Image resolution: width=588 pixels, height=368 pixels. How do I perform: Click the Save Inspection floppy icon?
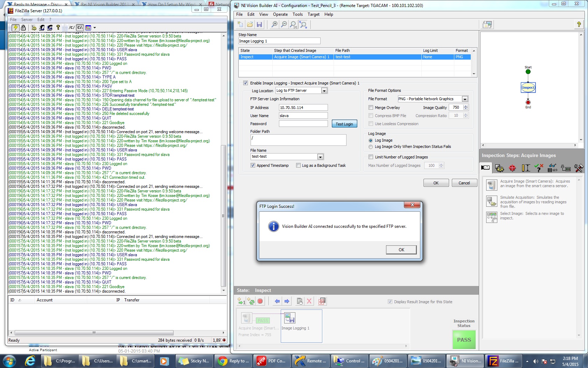[x=259, y=24]
